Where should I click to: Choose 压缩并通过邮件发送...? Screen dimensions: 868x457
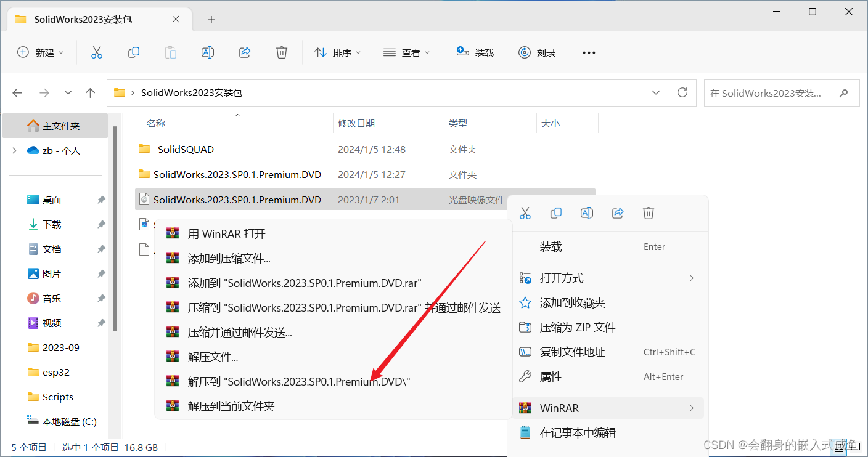coord(333,333)
